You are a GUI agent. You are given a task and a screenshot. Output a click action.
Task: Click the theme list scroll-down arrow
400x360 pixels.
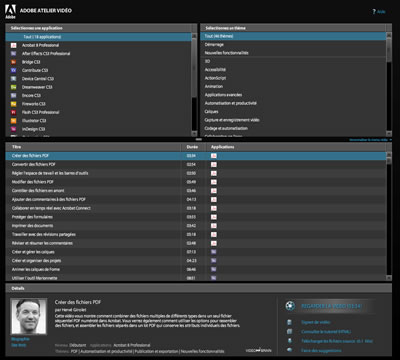pos(389,133)
